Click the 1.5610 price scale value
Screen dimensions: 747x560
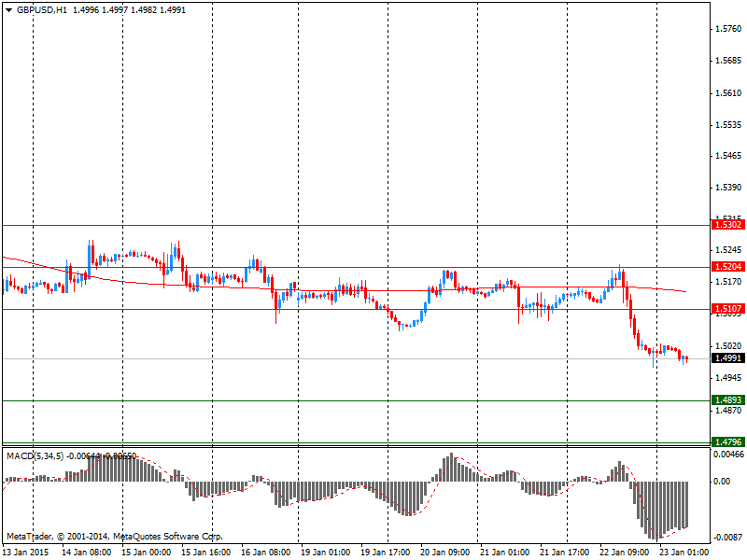click(728, 92)
